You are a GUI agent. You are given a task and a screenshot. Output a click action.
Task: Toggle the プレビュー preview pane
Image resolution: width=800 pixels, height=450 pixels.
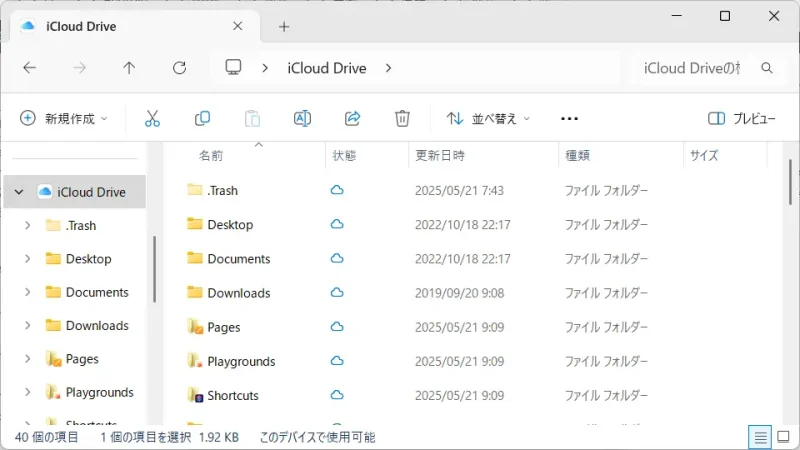pyautogui.click(x=741, y=118)
